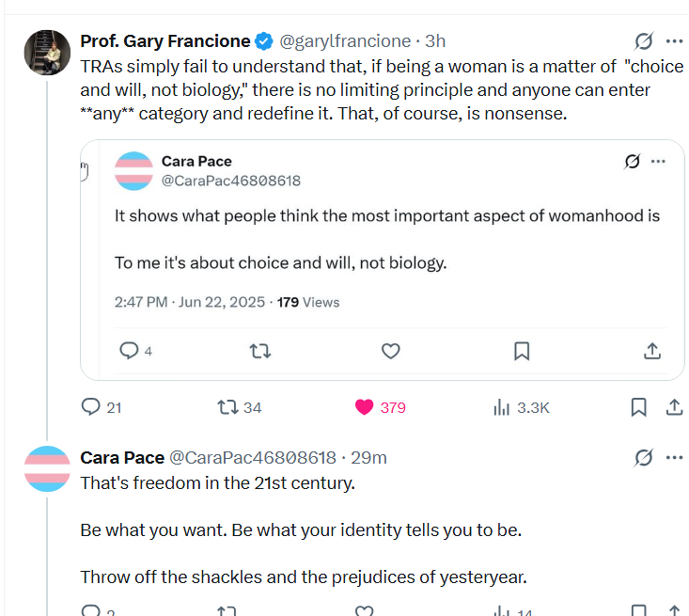This screenshot has height=616, width=689.
Task: Open the 29m timestamp on reply
Action: [x=368, y=458]
